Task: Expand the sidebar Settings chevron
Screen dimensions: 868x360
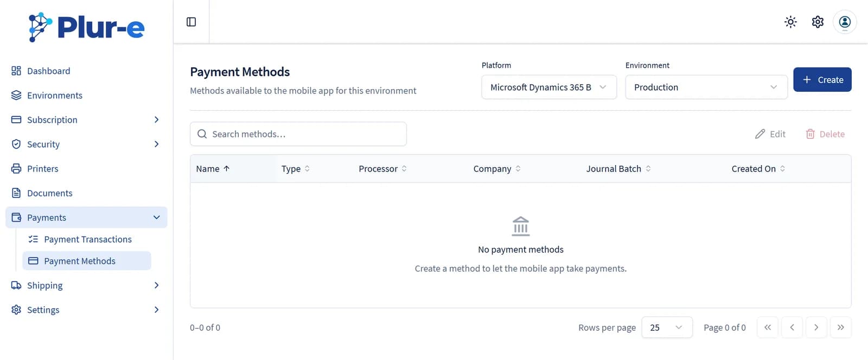Action: point(156,310)
